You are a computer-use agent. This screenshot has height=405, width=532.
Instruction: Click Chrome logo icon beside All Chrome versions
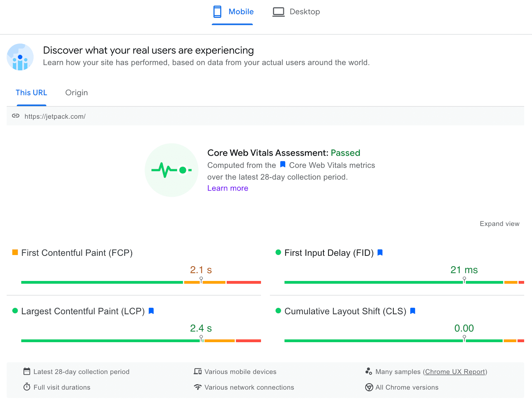(369, 387)
